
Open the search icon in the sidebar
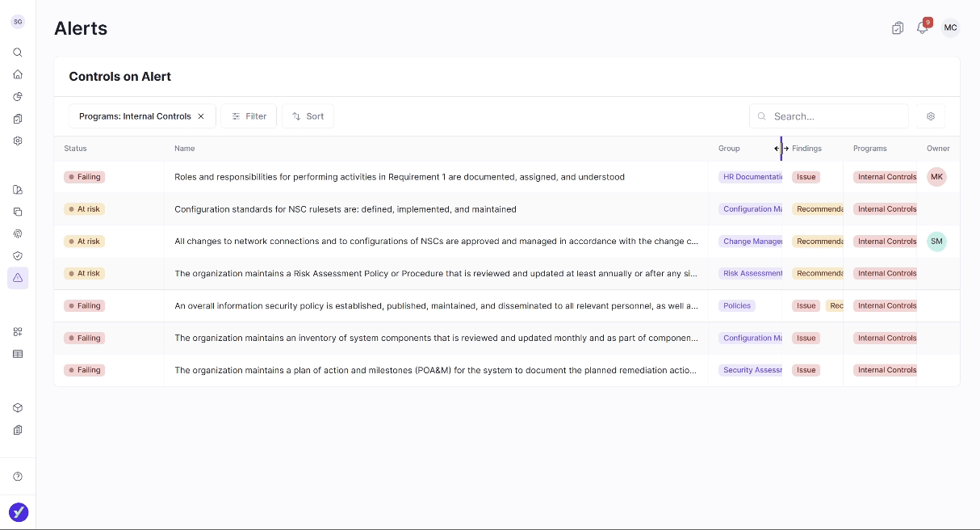coord(18,53)
